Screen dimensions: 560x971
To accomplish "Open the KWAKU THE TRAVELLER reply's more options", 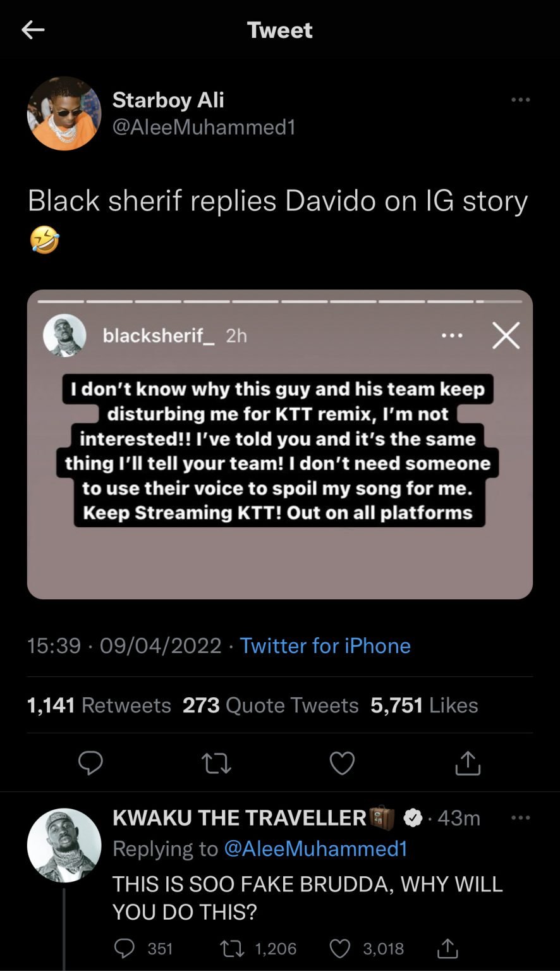I will coord(520,818).
